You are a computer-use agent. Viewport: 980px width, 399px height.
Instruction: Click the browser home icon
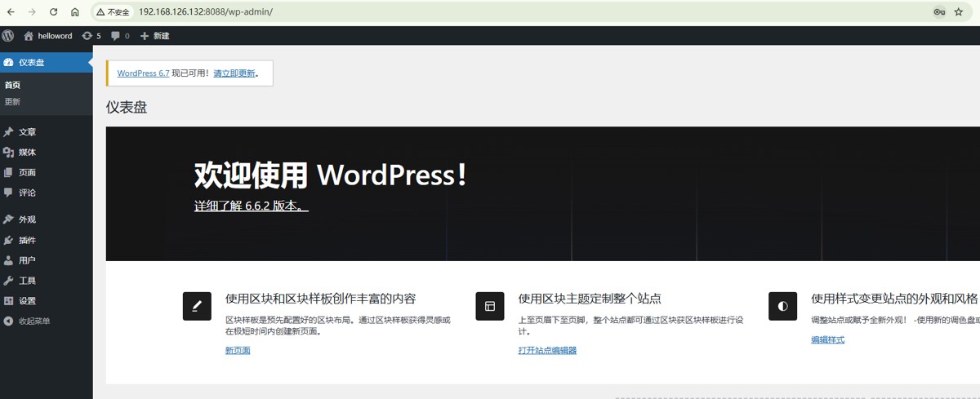coord(75,12)
